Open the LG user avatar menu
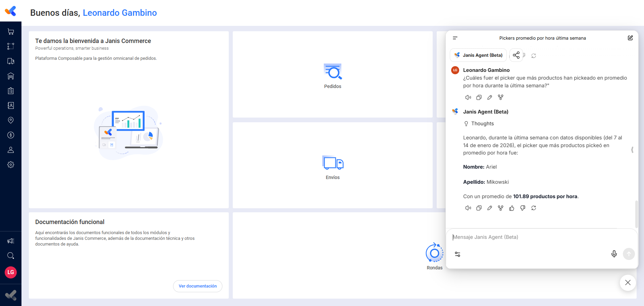Image resolution: width=644 pixels, height=306 pixels. 11,272
